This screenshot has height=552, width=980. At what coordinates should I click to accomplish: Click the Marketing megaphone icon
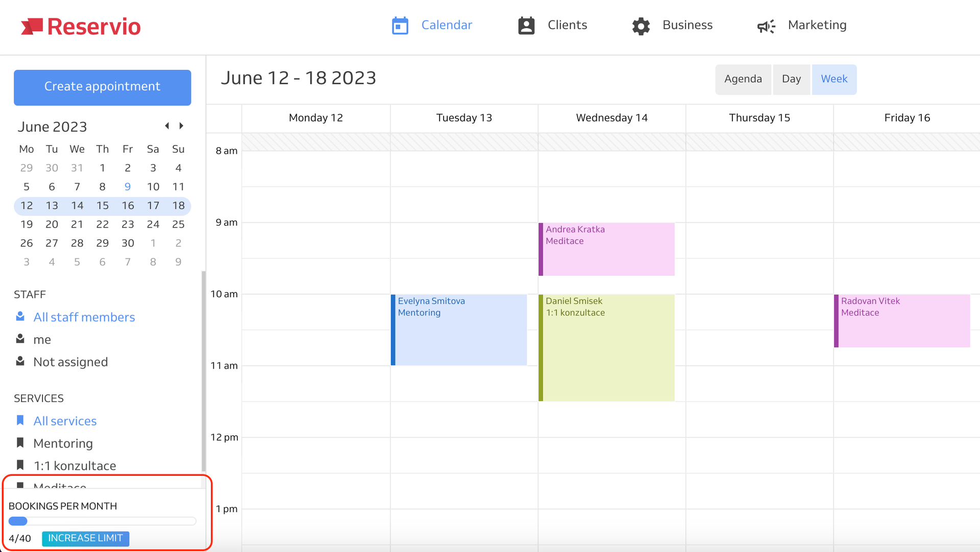[766, 27]
